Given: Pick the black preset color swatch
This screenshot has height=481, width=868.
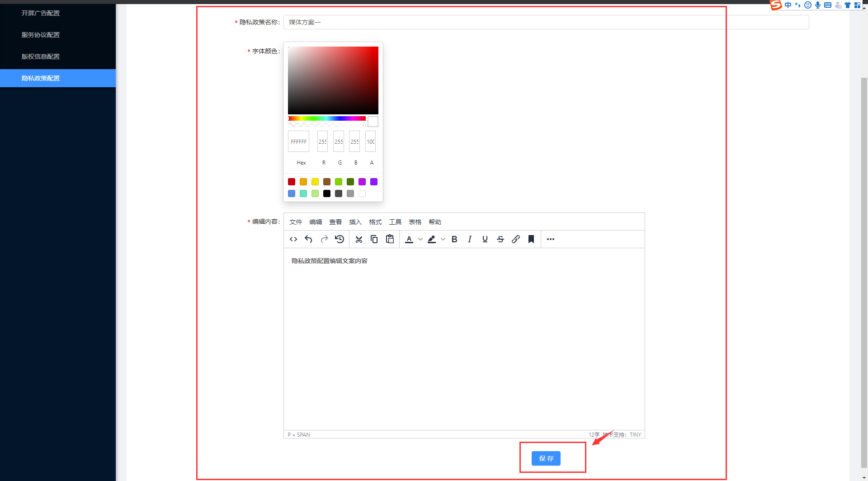Looking at the screenshot, I should tap(327, 193).
